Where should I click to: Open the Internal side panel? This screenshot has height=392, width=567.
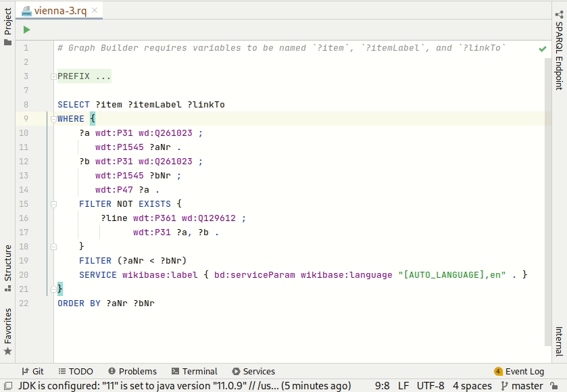(x=559, y=341)
